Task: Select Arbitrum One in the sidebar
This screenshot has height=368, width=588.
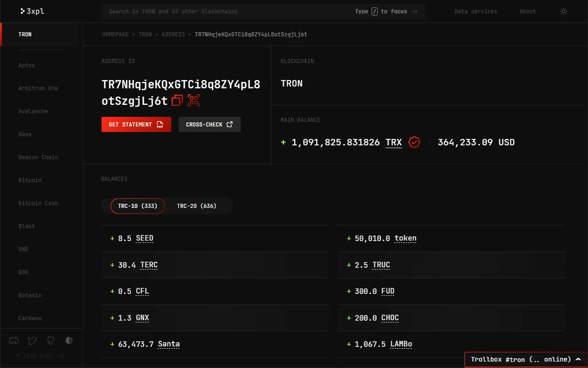Action: pos(38,88)
